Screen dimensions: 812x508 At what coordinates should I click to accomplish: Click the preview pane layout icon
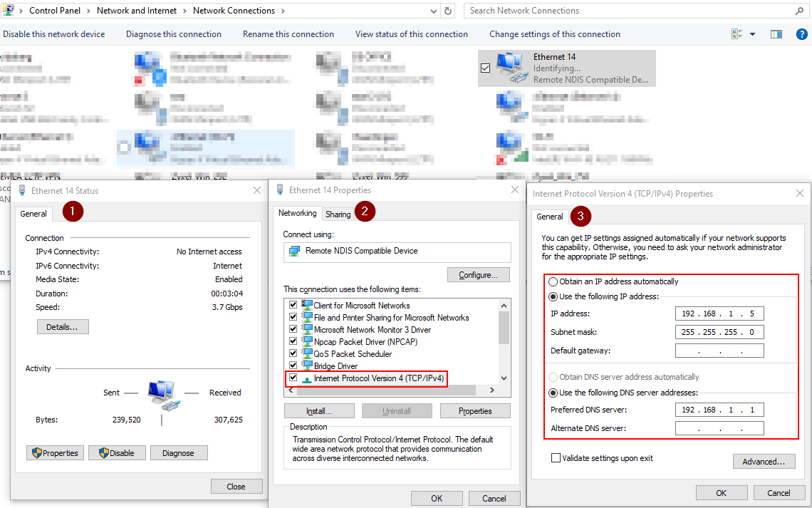click(776, 34)
